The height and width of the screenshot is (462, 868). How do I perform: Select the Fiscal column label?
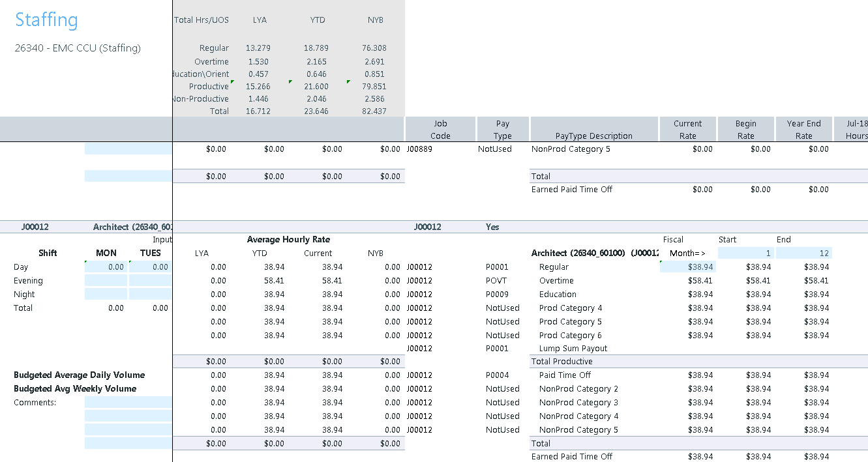tap(673, 240)
